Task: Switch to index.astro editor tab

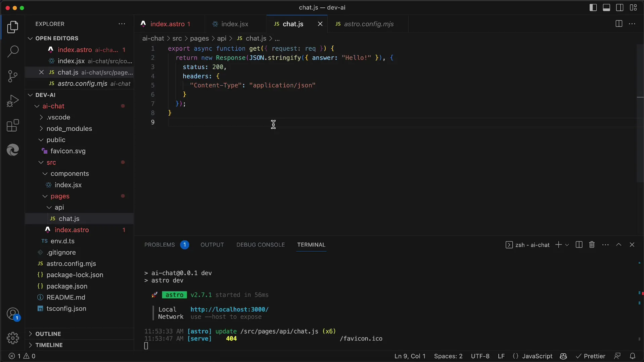Action: pos(169,24)
